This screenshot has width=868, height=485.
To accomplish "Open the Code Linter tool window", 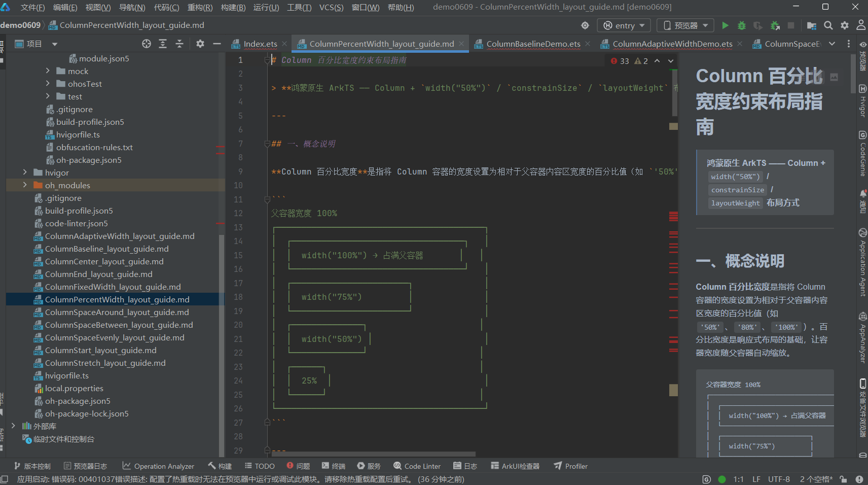I will pos(417,466).
